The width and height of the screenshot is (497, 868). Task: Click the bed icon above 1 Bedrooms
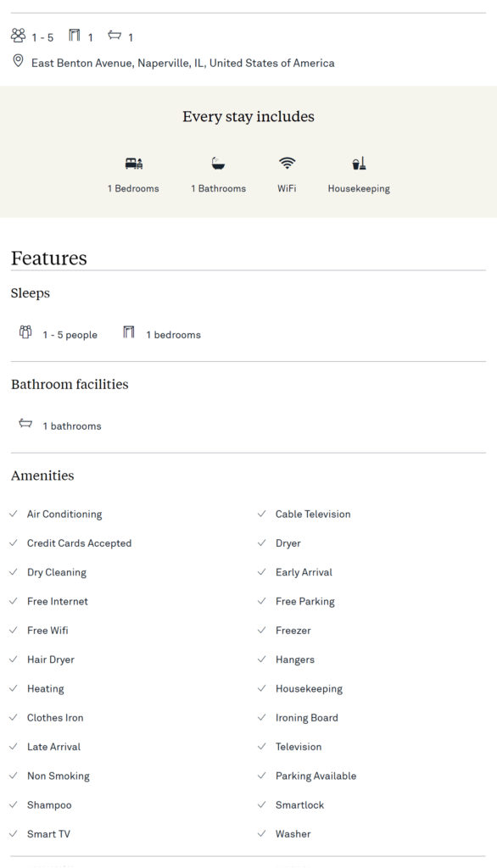click(x=133, y=164)
